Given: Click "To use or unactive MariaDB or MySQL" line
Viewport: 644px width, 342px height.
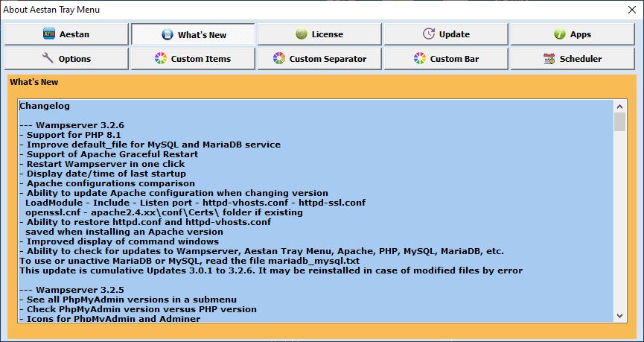Looking at the screenshot, I should (x=190, y=261).
